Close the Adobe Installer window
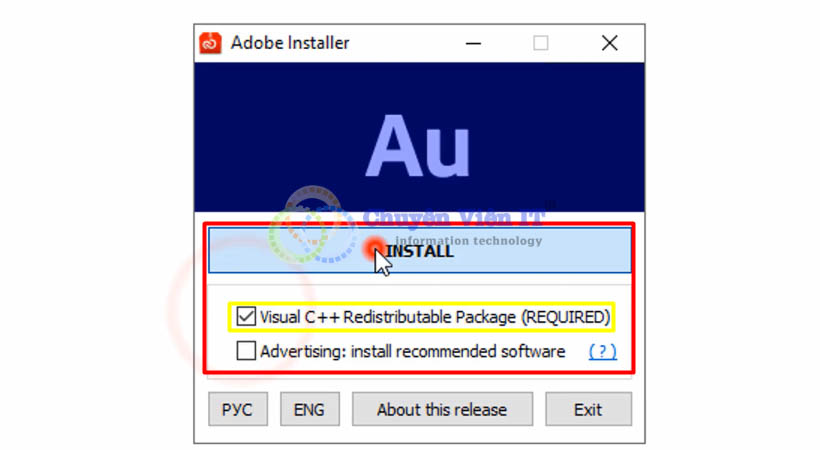 click(610, 43)
